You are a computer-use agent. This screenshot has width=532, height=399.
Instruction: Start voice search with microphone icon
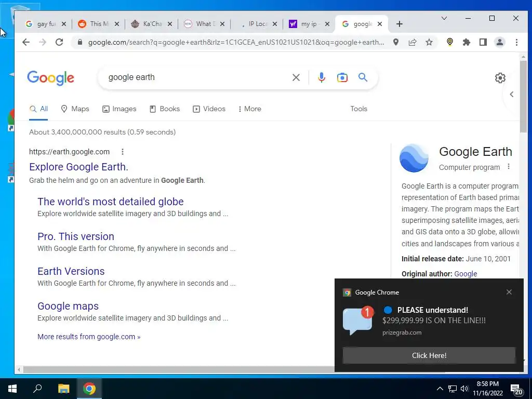pyautogui.click(x=321, y=77)
